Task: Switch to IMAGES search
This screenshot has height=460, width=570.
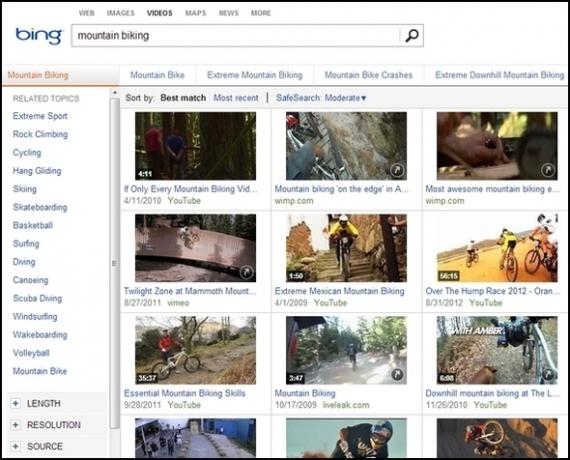Action: point(121,13)
